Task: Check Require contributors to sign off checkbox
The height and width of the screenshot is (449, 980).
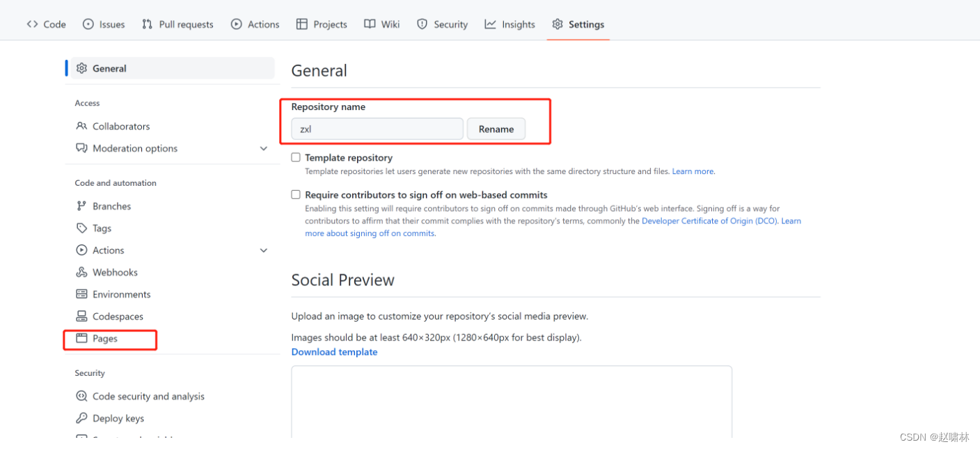Action: coord(296,195)
